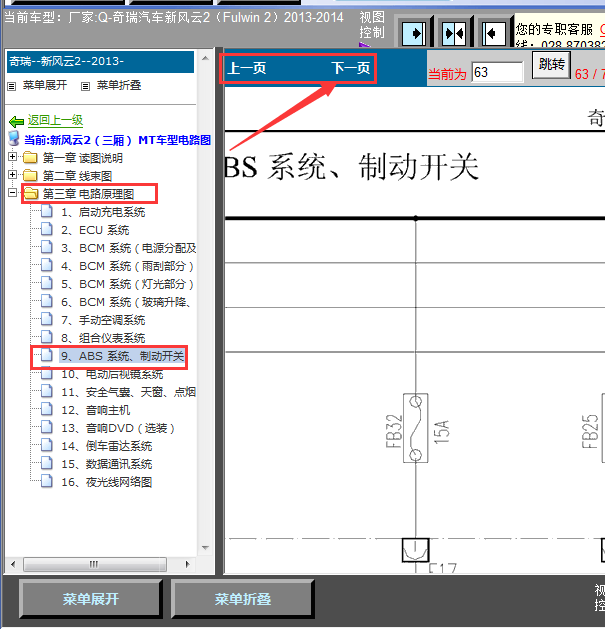
Task: Click the left-arrow view control icon
Action: tap(493, 33)
